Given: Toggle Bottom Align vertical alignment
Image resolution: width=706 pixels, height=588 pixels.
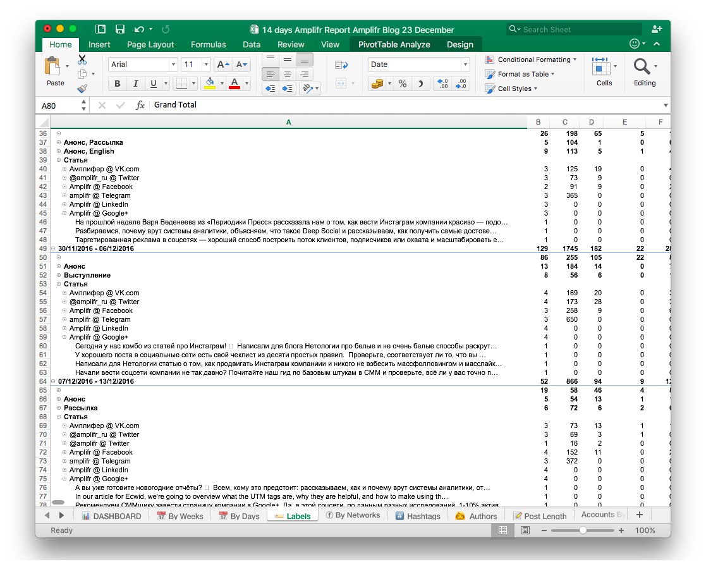Looking at the screenshot, I should (305, 60).
